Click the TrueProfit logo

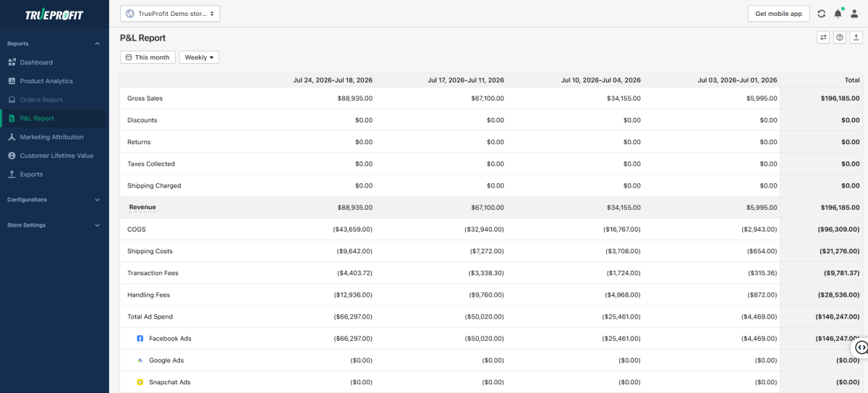(x=54, y=14)
